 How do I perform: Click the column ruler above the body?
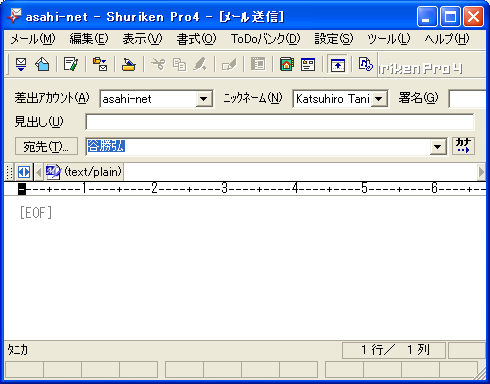245,189
